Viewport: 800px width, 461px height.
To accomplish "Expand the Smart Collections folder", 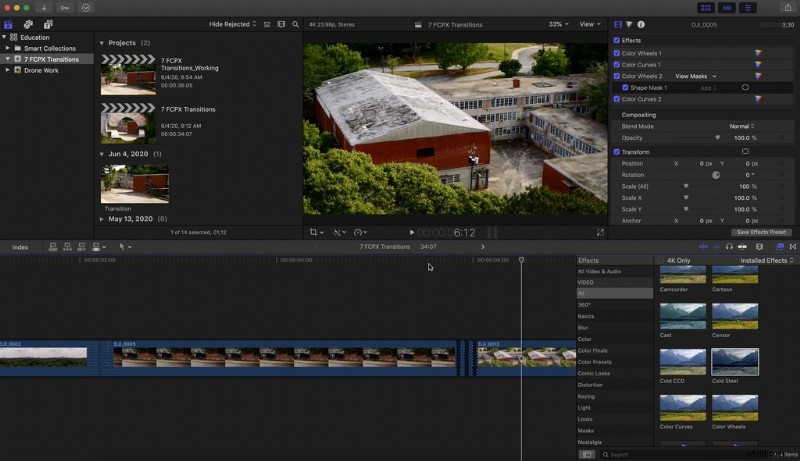I will (x=7, y=48).
